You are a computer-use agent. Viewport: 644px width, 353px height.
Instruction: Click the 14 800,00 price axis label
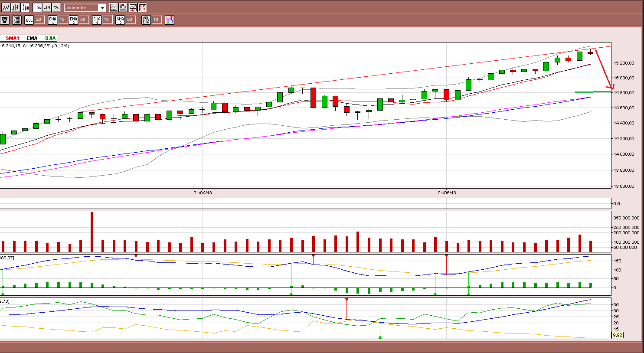pyautogui.click(x=624, y=93)
